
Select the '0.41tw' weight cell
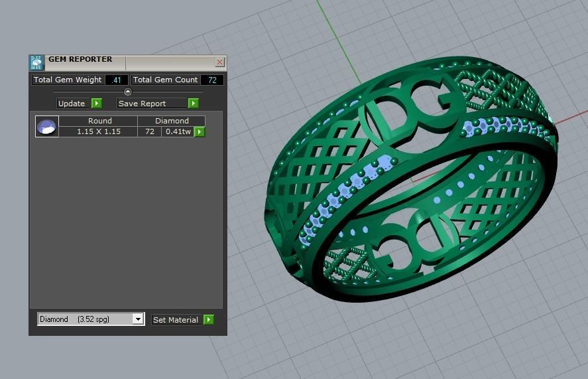pos(178,132)
